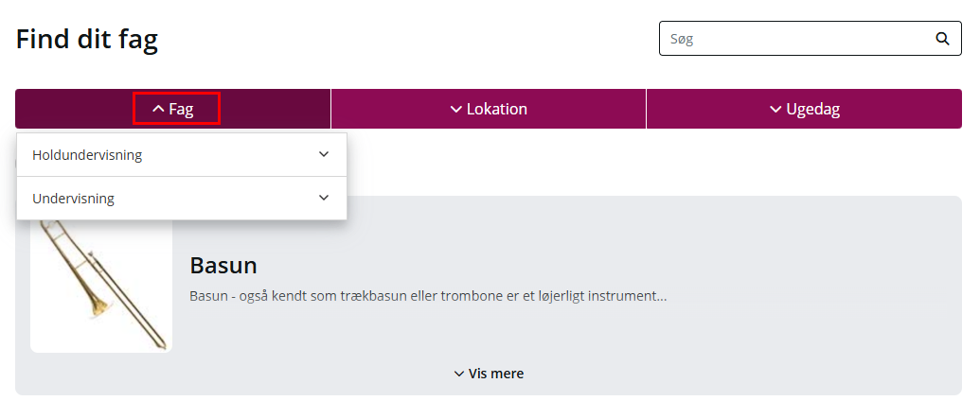Screen dimensions: 980x401
Task: Show more details with Vis mere
Action: (489, 374)
